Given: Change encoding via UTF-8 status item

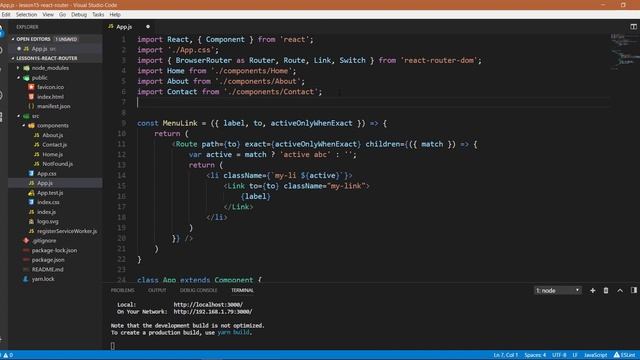Looking at the screenshot, I should pyautogui.click(x=559, y=355).
